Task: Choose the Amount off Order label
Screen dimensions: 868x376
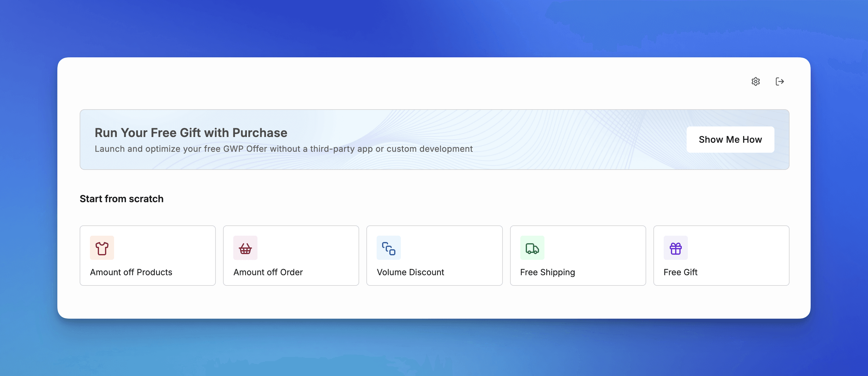Action: 268,272
